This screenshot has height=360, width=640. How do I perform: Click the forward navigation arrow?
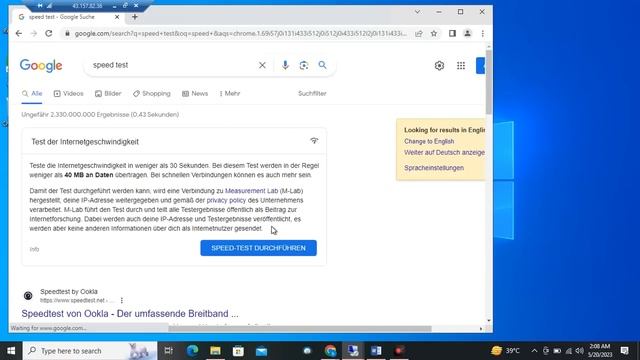pyautogui.click(x=33, y=33)
